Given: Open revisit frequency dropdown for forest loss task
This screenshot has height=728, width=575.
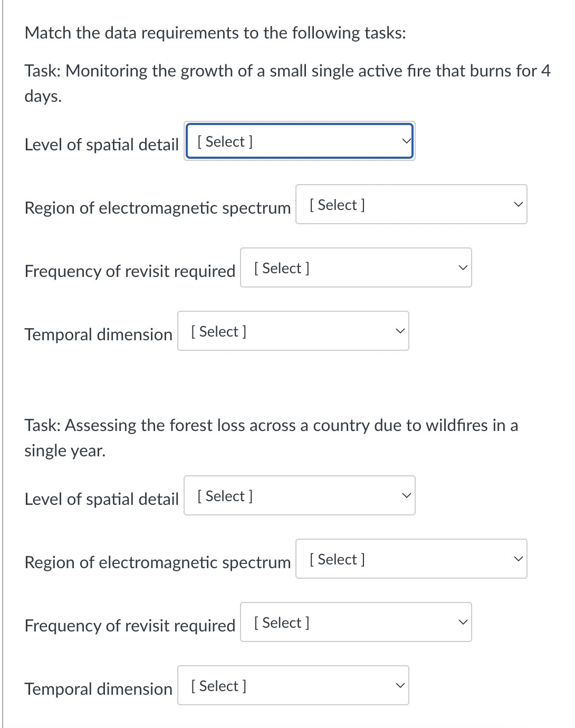Looking at the screenshot, I should point(356,622).
